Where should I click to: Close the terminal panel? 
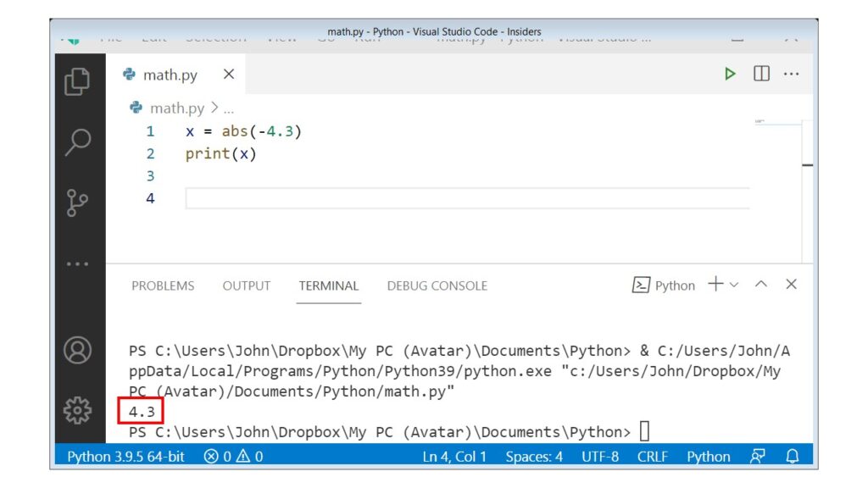click(791, 285)
